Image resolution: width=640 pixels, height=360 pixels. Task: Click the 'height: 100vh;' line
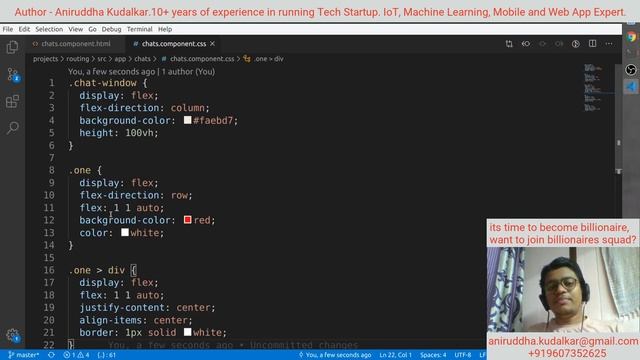pyautogui.click(x=119, y=133)
